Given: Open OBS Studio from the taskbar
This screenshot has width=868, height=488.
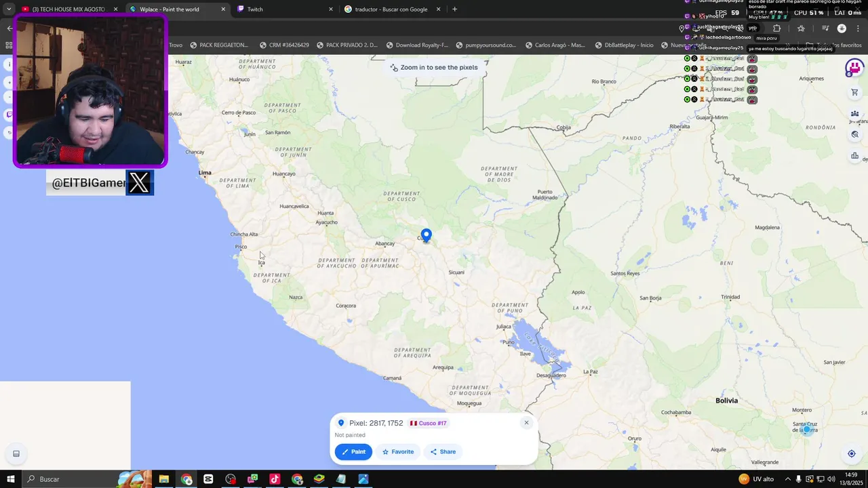Looking at the screenshot, I should (x=231, y=479).
